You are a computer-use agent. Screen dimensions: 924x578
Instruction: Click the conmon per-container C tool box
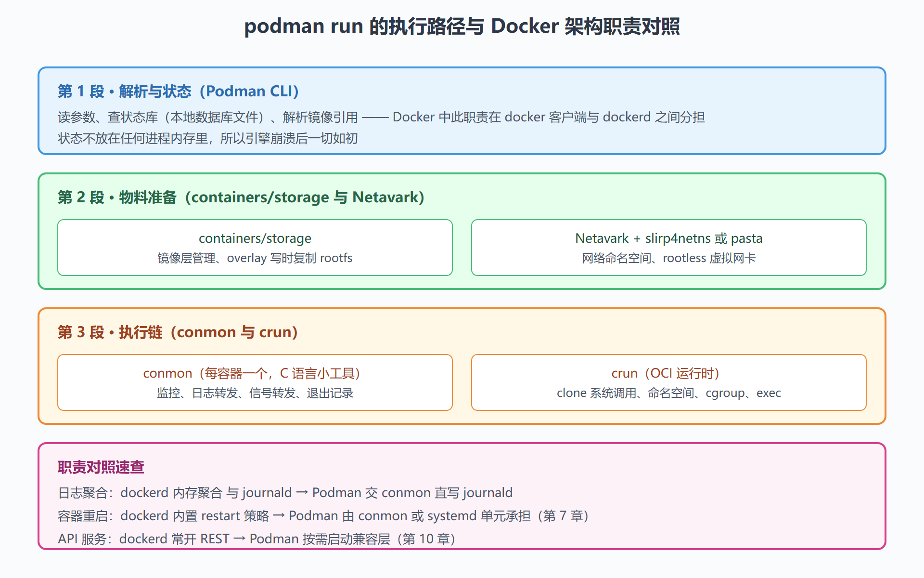click(255, 382)
